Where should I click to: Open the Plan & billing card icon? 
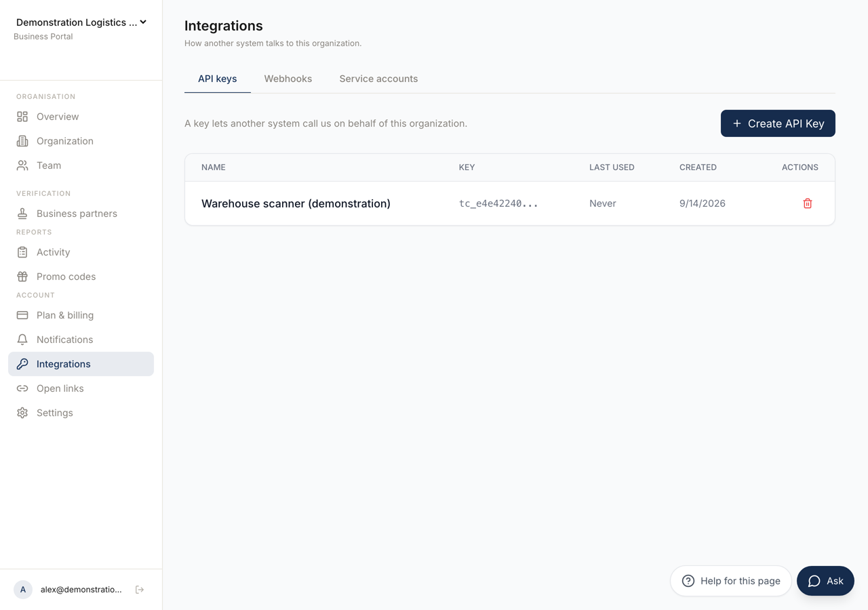[22, 315]
